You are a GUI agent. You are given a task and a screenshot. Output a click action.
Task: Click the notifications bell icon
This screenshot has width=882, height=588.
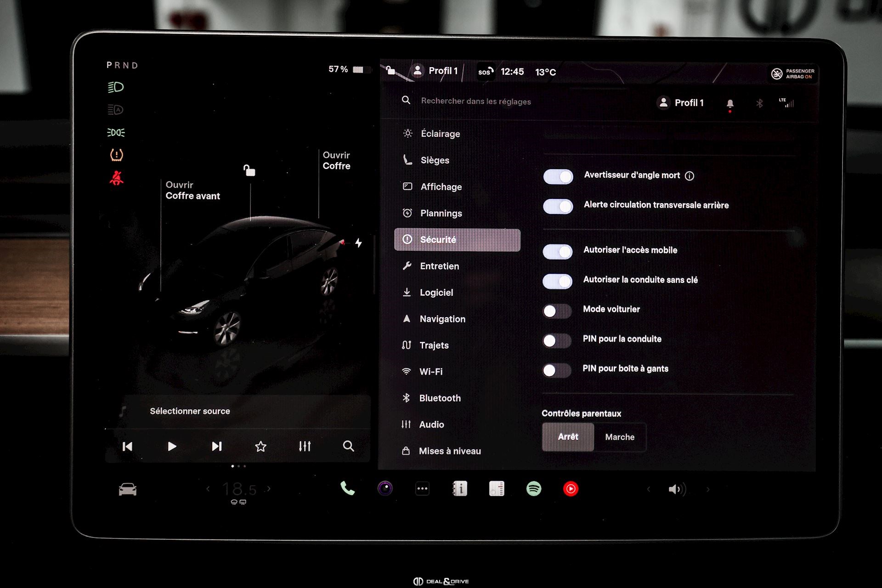[x=729, y=103]
